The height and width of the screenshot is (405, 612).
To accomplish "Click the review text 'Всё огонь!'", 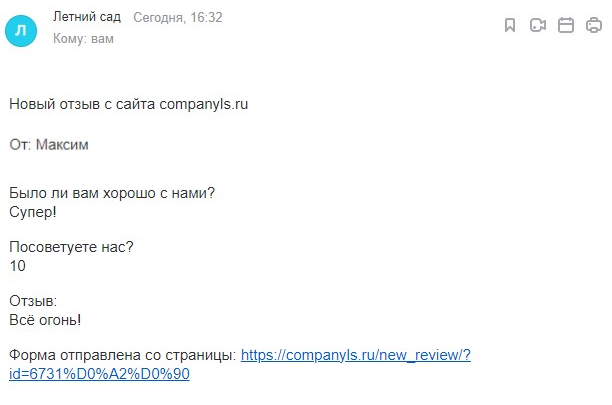I will tap(45, 320).
